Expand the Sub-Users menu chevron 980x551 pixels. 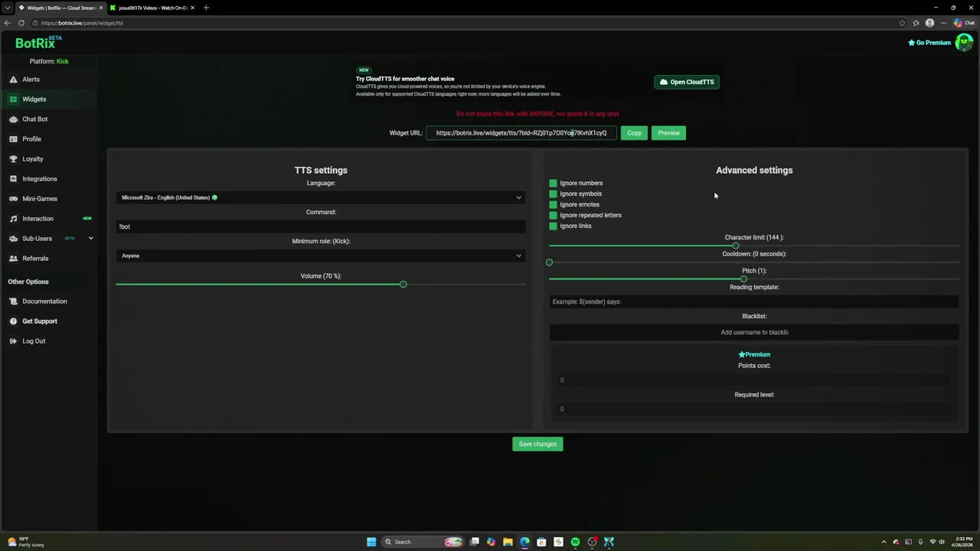(90, 239)
